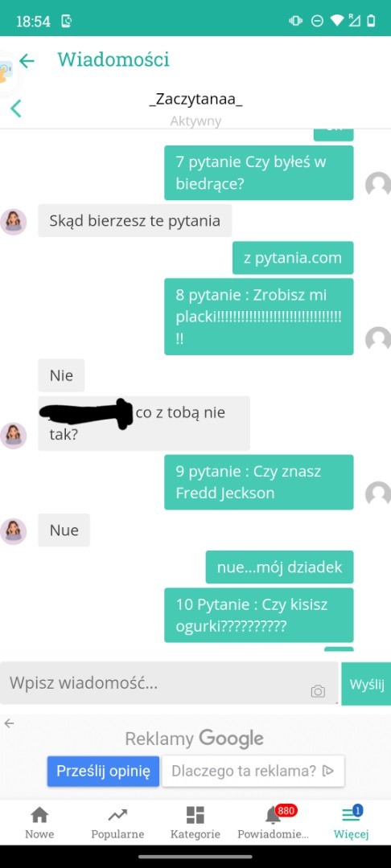Focus the Wpisz wiadomość input field

pyautogui.click(x=169, y=683)
